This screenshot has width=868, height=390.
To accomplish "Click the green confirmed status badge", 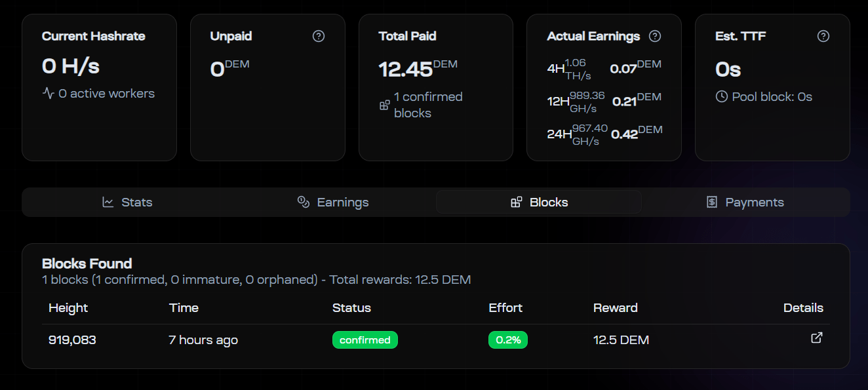I will pyautogui.click(x=365, y=340).
